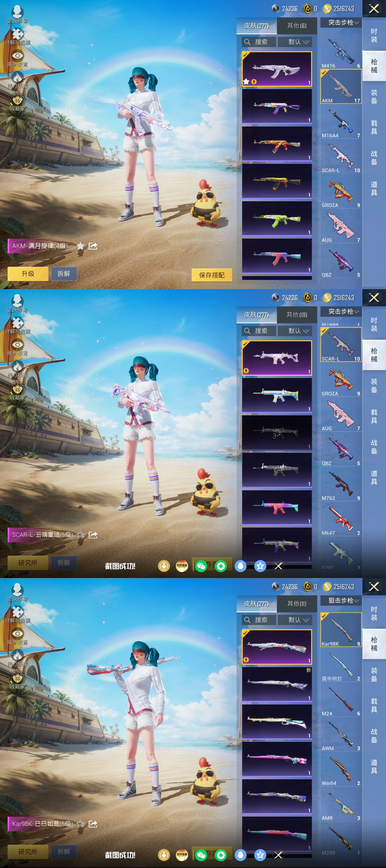Select the M16A4 rifle icon
The width and height of the screenshot is (386, 868).
tap(341, 122)
